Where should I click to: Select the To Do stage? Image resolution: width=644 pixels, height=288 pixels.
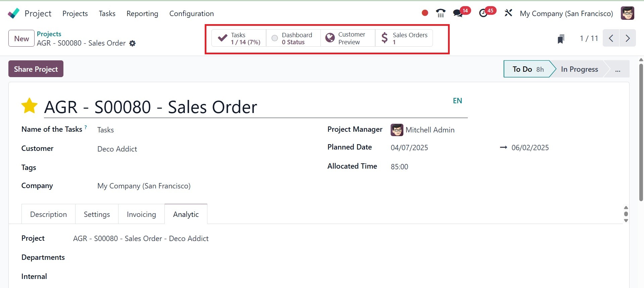[x=528, y=69]
